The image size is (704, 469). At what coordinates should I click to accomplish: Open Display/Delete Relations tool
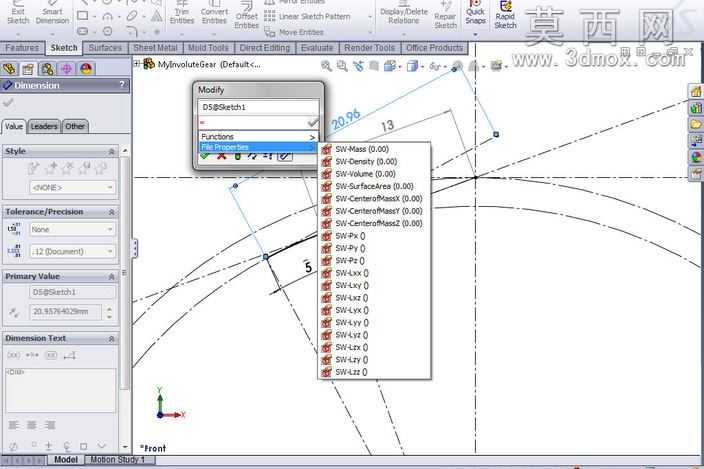click(x=404, y=14)
